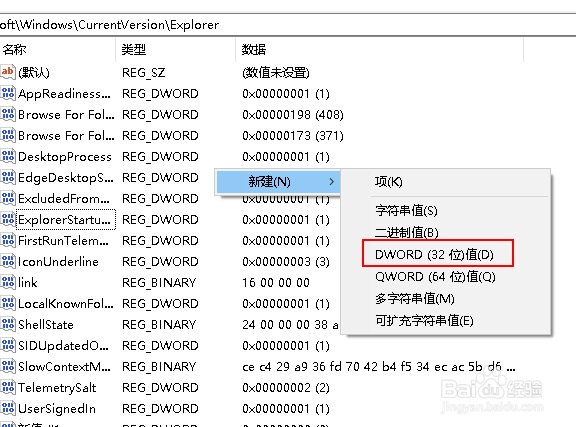This screenshot has width=576, height=427.
Task: Click data 0x00000003 (3)
Action: [x=286, y=262]
